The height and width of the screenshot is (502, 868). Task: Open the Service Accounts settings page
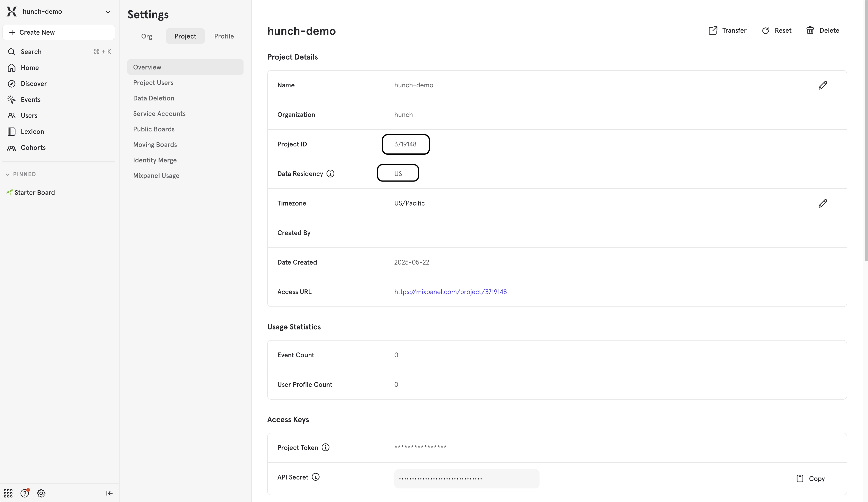159,113
